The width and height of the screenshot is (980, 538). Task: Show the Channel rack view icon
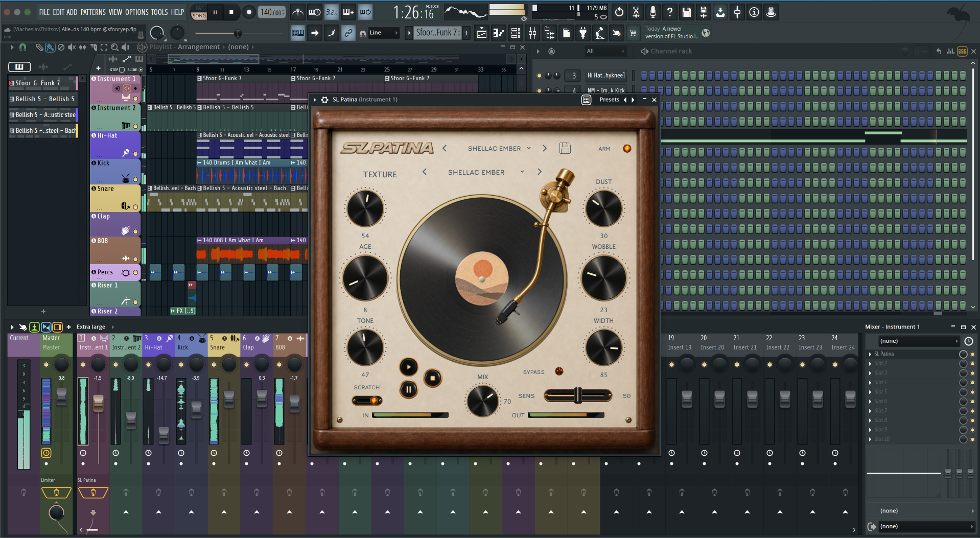coord(516,33)
